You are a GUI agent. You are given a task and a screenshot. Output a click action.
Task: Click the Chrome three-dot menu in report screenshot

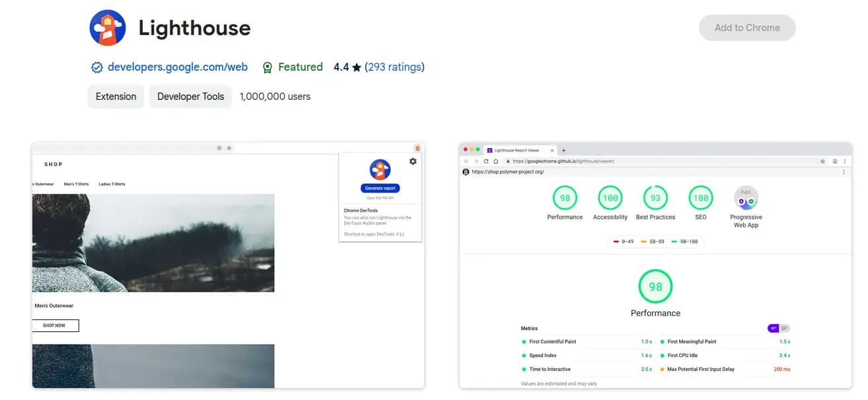[845, 161]
